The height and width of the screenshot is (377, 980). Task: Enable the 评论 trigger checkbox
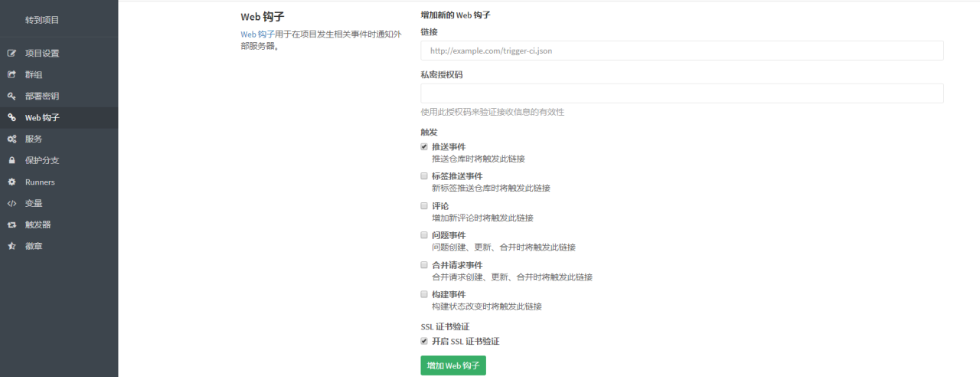tap(424, 205)
